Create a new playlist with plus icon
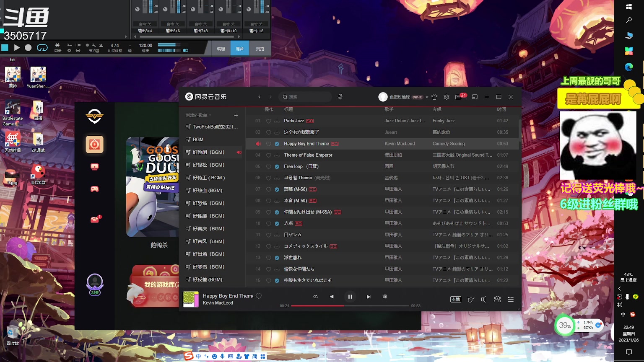Image resolution: width=644 pixels, height=362 pixels. (236, 115)
